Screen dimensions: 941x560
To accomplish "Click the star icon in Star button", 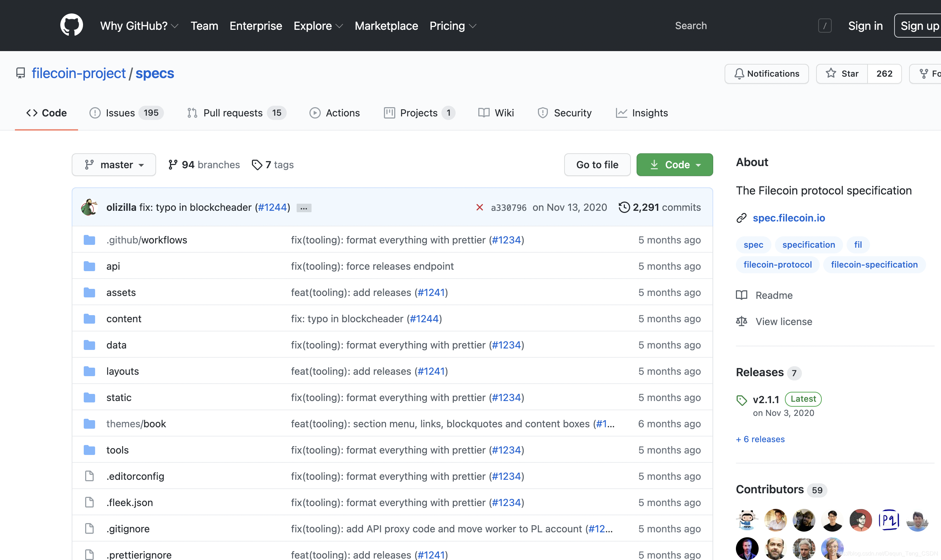I will point(831,73).
